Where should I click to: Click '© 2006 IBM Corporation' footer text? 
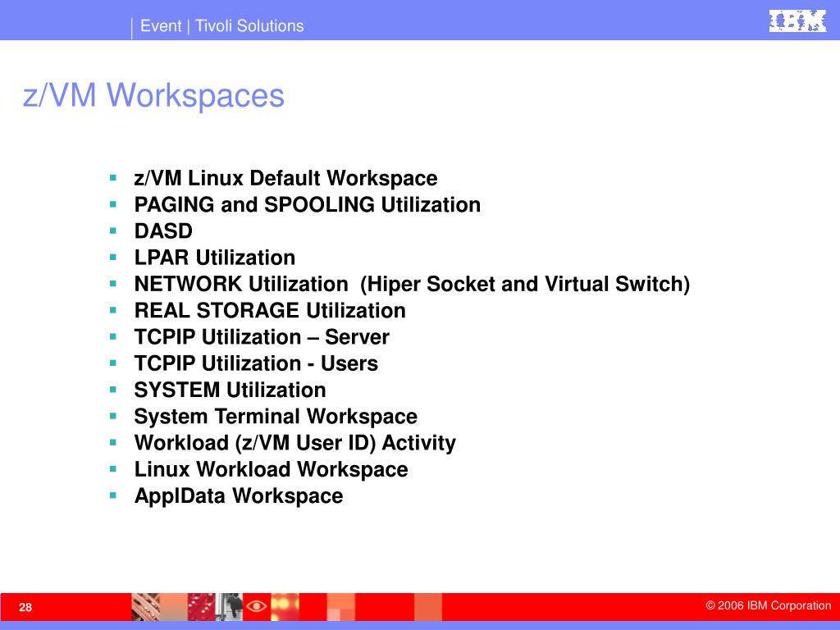coord(768,605)
